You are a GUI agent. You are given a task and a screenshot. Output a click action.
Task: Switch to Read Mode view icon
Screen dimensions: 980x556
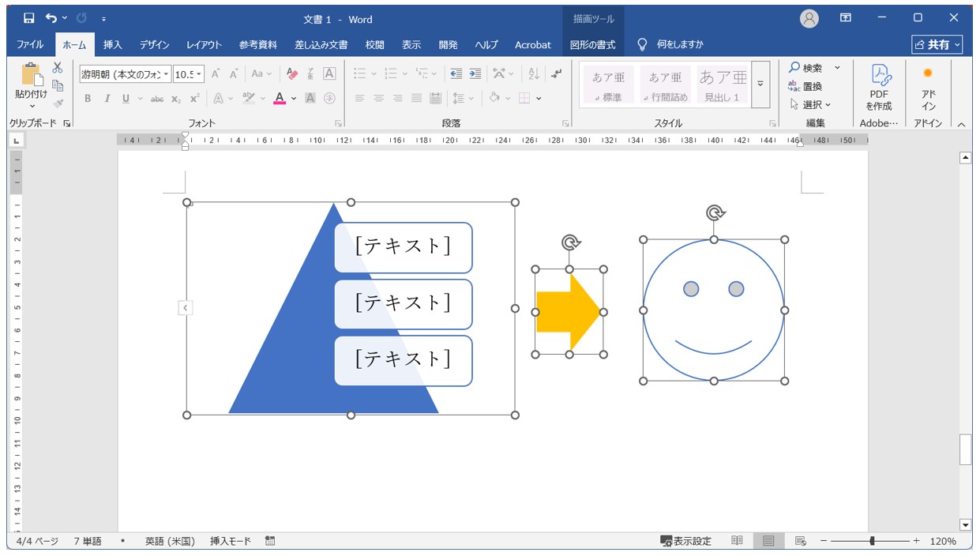click(737, 541)
